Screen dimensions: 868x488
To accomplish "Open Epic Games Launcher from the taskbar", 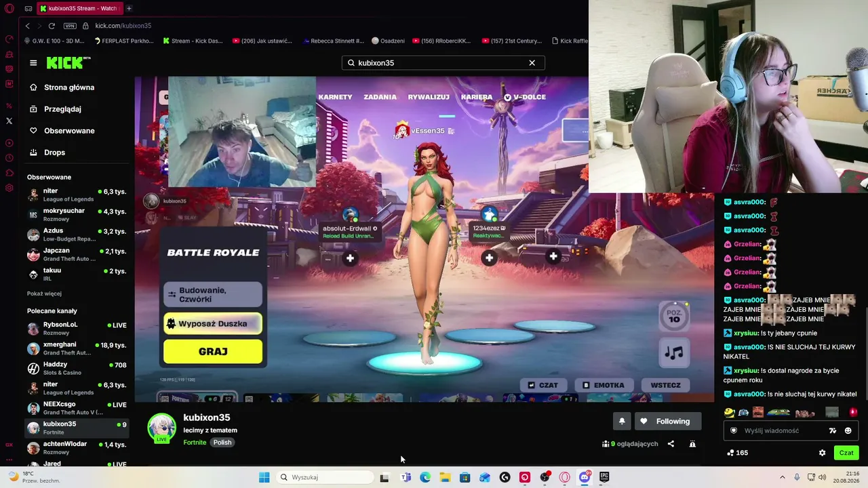I will tap(604, 477).
